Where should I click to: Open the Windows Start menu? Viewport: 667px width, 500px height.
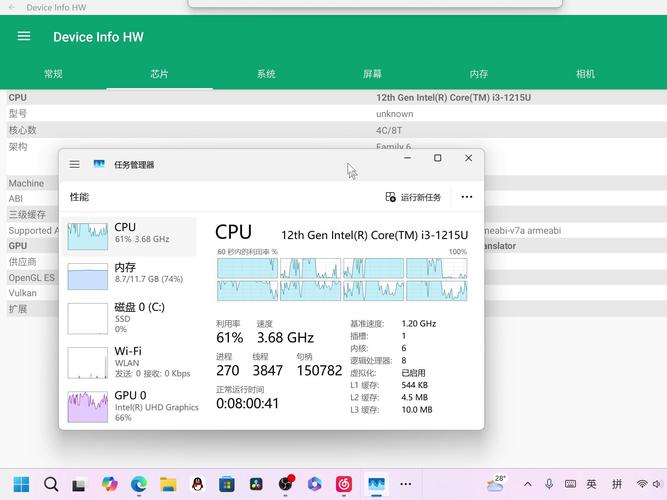[21, 484]
